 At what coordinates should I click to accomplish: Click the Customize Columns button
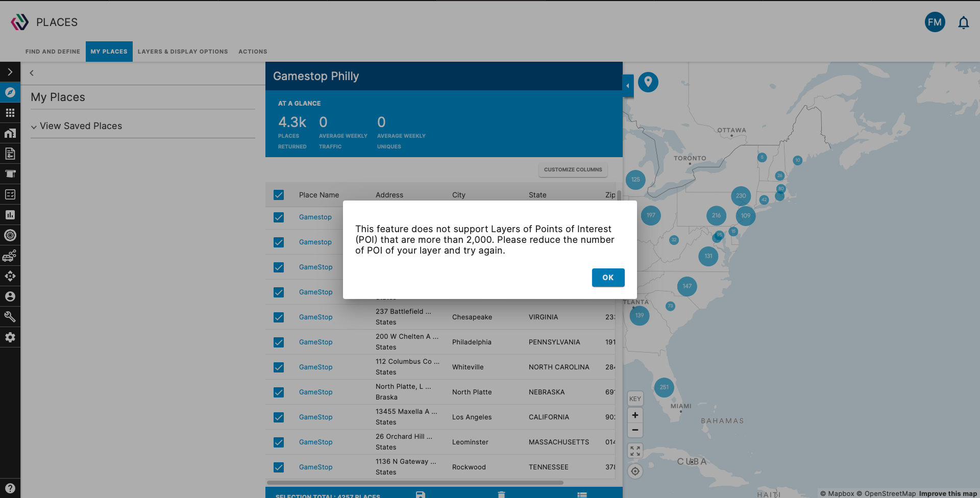[573, 170]
